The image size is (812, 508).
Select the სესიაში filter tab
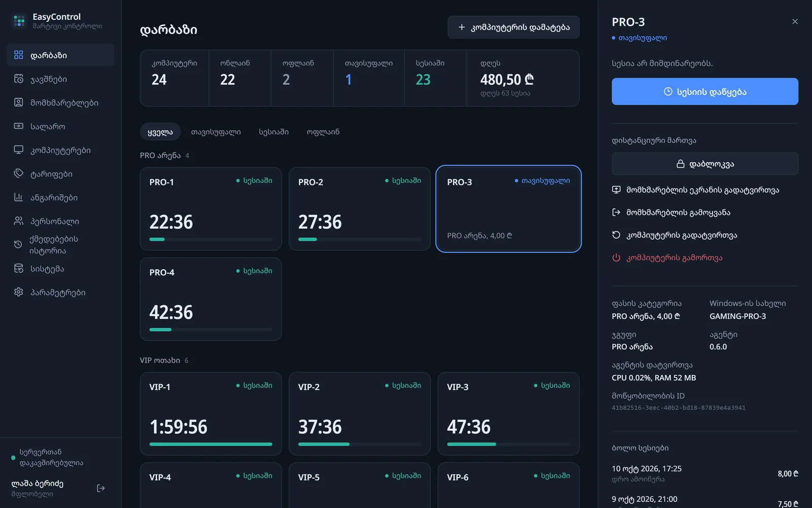click(274, 132)
